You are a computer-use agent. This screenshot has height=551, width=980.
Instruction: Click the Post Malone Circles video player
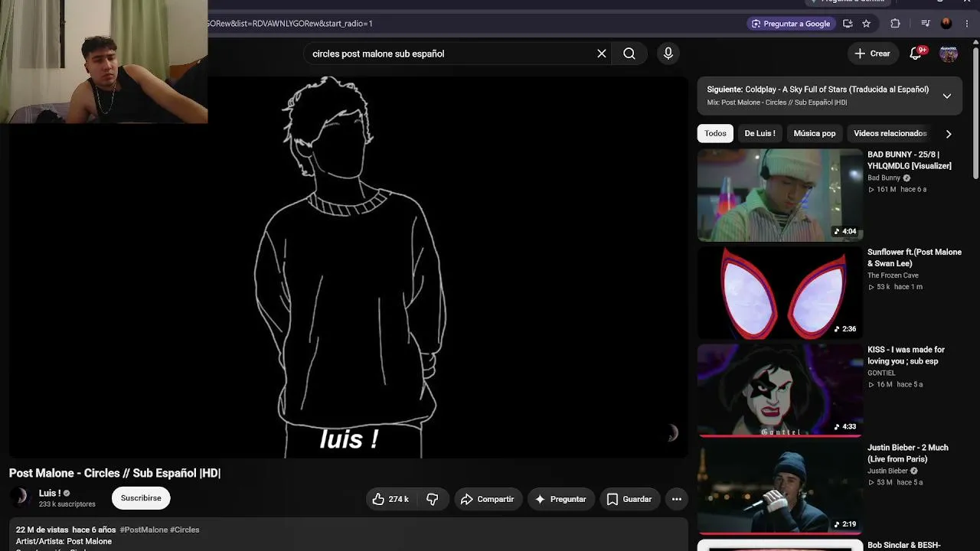pyautogui.click(x=348, y=267)
